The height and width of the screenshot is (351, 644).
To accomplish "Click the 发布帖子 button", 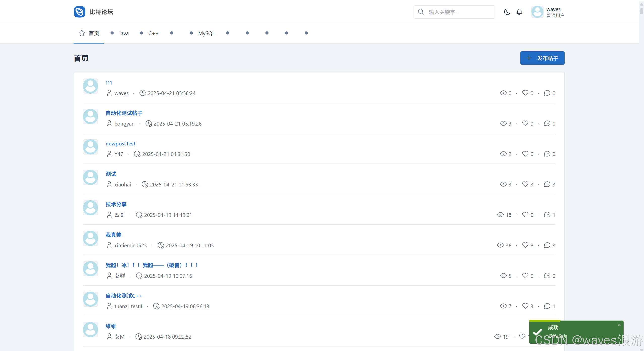I will pos(542,58).
